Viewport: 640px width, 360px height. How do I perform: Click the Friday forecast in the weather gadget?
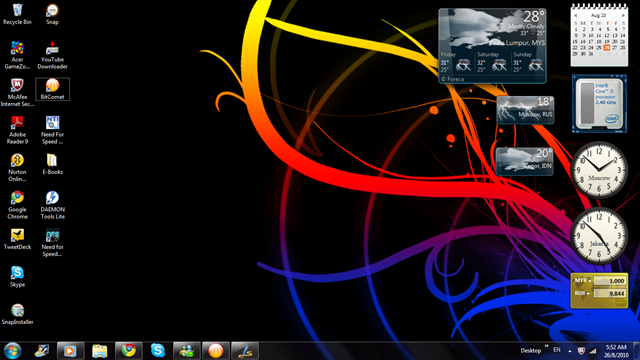456,62
